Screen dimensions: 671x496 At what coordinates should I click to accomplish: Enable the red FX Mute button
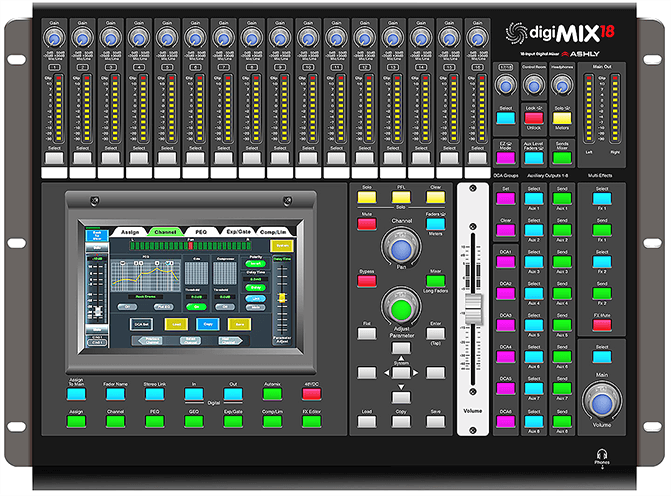click(600, 326)
